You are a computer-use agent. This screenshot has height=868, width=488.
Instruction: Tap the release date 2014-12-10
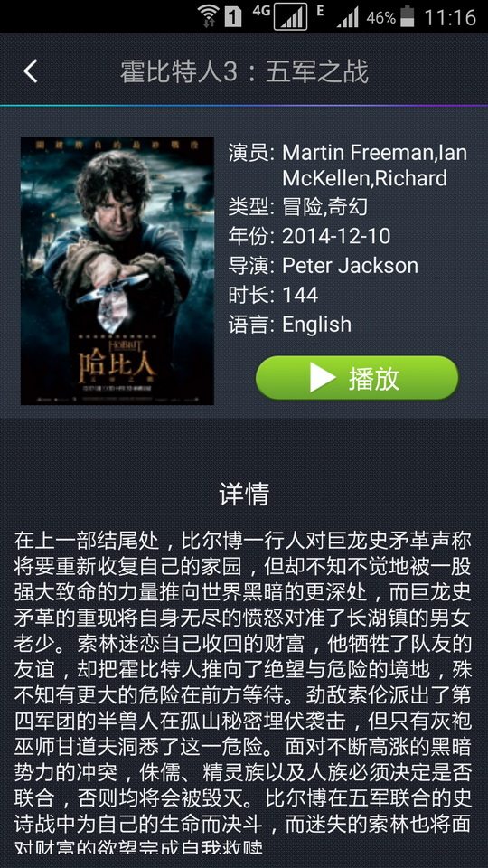tap(336, 236)
